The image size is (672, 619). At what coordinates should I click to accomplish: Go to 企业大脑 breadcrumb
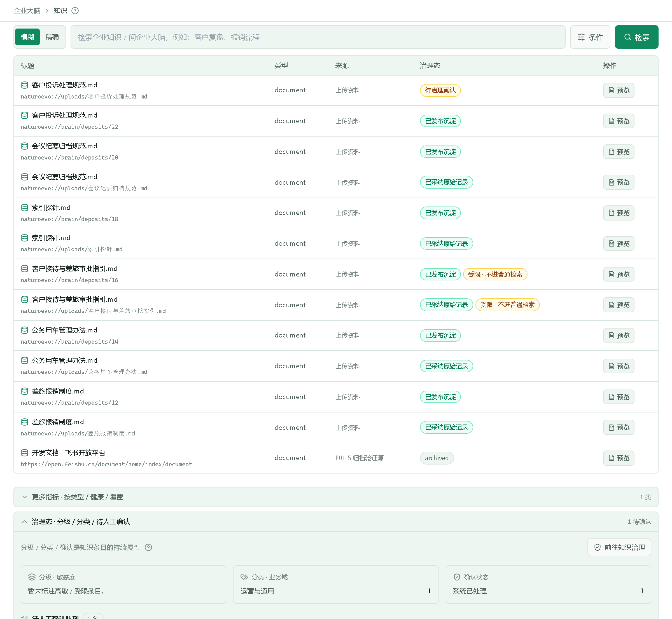27,11
